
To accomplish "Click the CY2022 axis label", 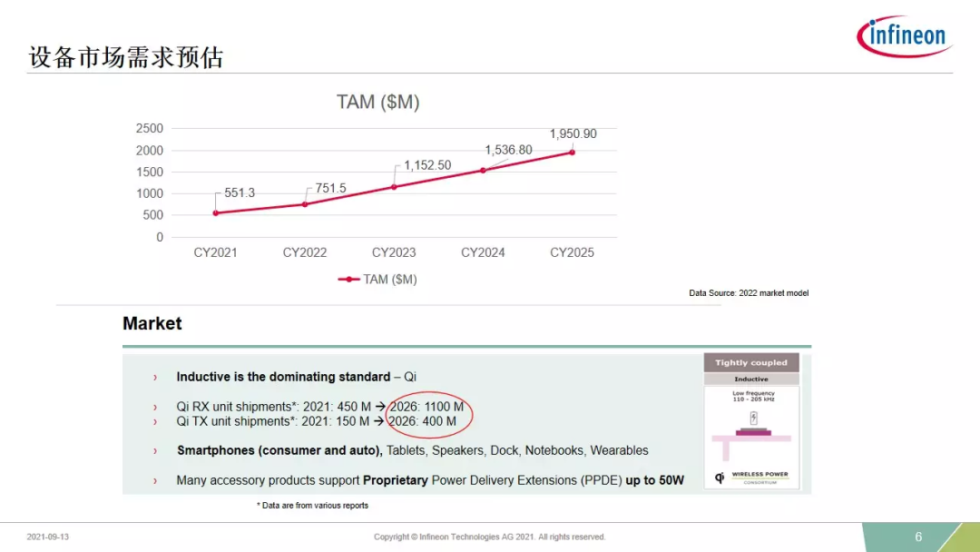I will tap(305, 252).
